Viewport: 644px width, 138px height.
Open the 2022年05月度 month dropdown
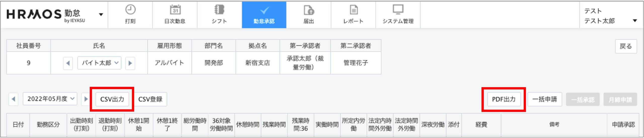click(x=50, y=99)
